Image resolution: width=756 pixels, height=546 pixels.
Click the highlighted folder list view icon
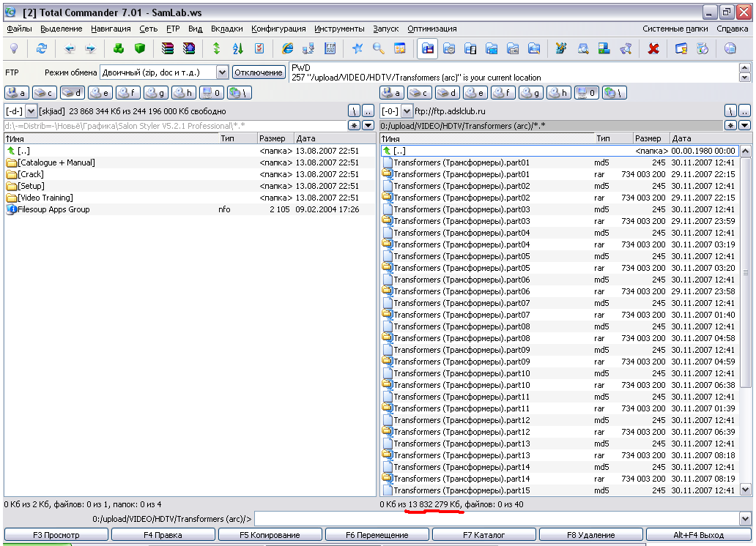(428, 49)
